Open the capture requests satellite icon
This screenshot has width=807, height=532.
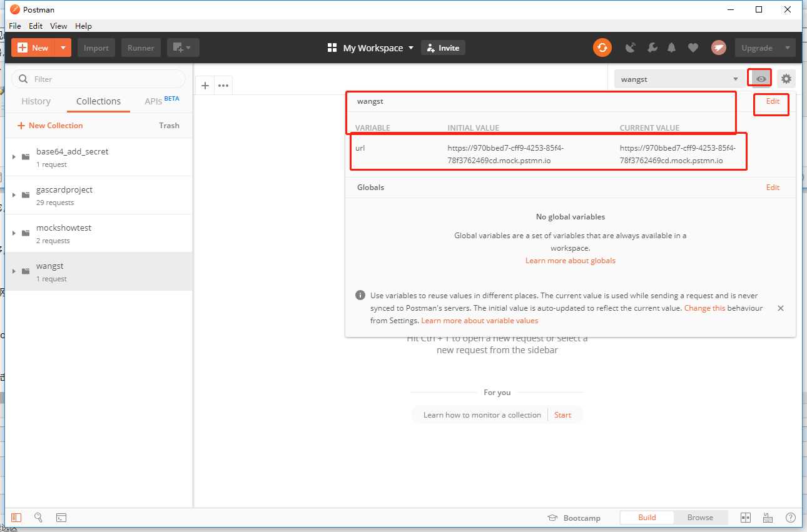point(631,48)
